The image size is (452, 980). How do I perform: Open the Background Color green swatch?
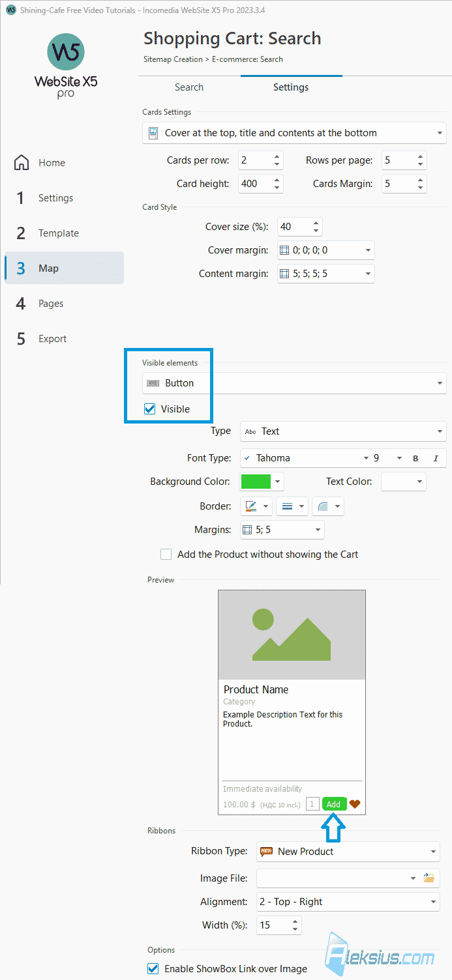[262, 482]
